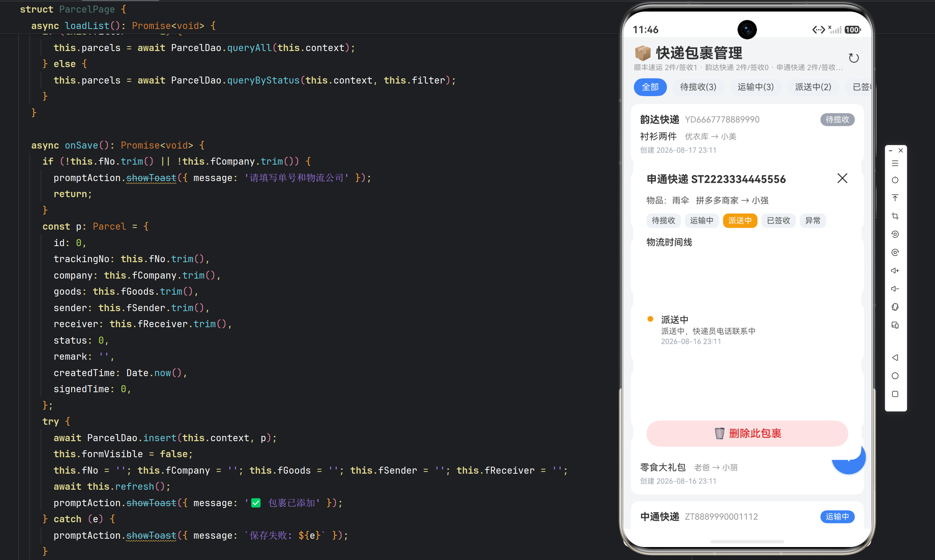
Task: Tap the 待揽收 badge on 韵达快递 card
Action: click(x=837, y=120)
